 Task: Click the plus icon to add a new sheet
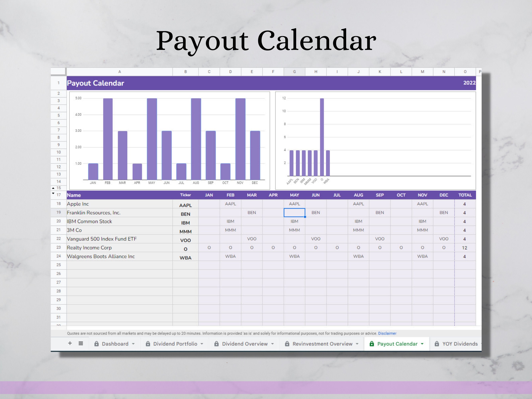point(70,344)
